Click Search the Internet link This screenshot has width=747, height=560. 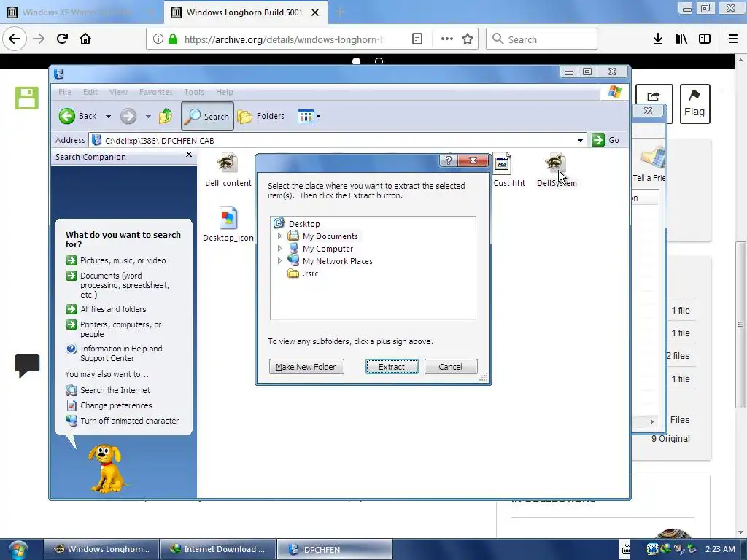(x=115, y=390)
